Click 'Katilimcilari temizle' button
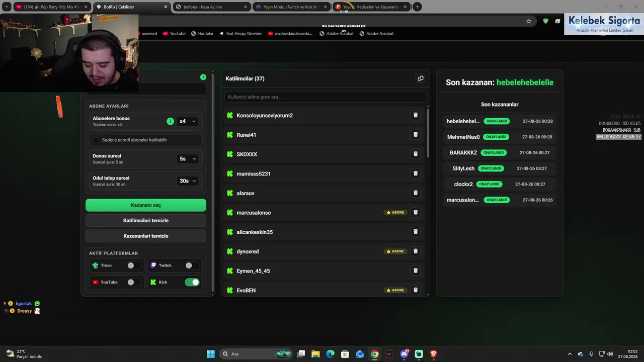This screenshot has height=362, width=644. (146, 220)
